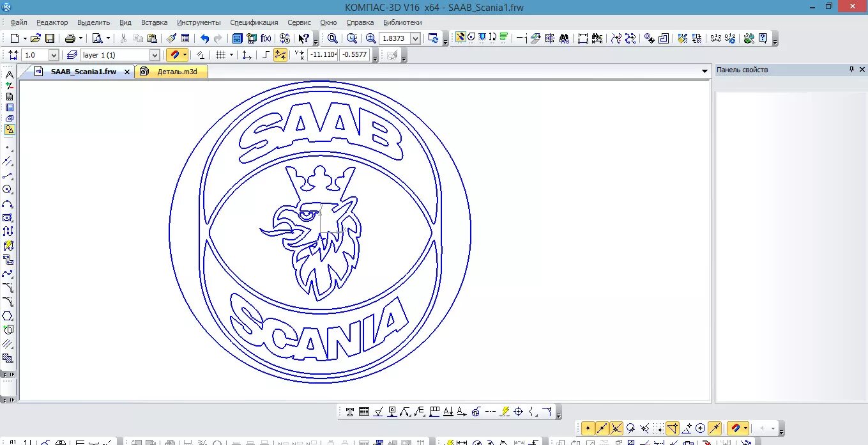
Task: Open the document tabs list arrow
Action: [x=705, y=71]
